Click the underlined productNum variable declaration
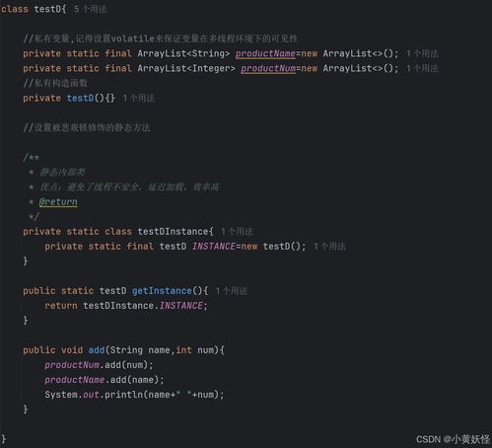This screenshot has height=448, width=492. pos(268,68)
